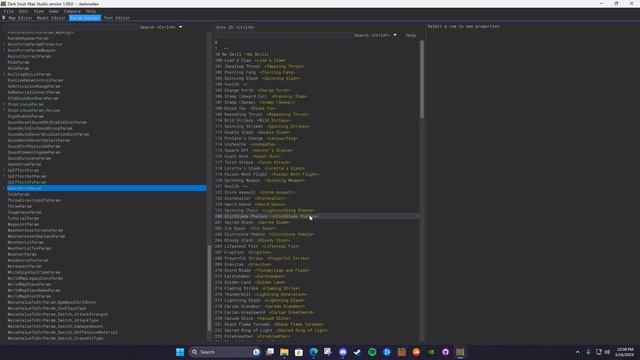The height and width of the screenshot is (360, 640).
Task: Open the File menu
Action: pos(9,11)
